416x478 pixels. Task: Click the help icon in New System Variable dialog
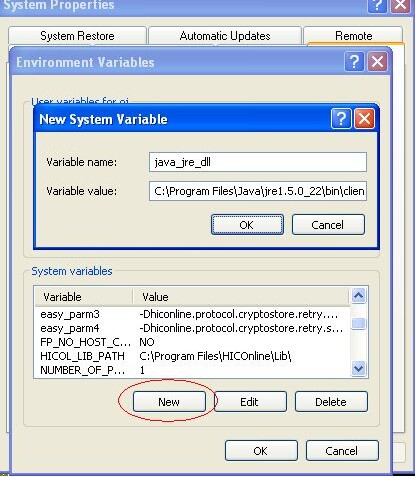tap(341, 118)
